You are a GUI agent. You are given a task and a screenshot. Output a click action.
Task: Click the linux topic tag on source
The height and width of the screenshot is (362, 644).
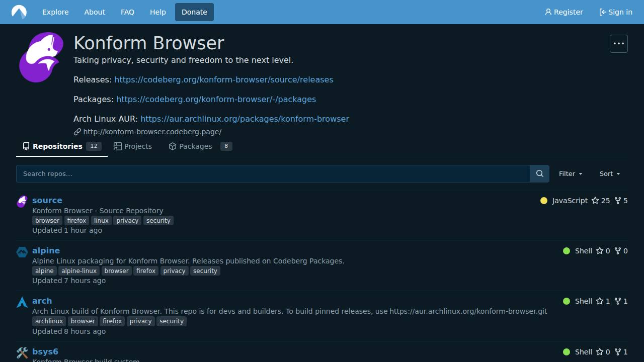click(x=101, y=220)
